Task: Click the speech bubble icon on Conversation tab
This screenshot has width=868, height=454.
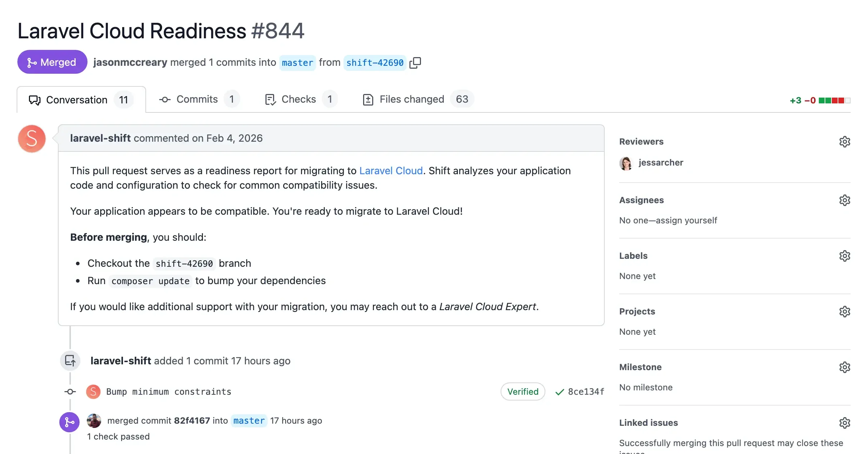Action: click(34, 99)
